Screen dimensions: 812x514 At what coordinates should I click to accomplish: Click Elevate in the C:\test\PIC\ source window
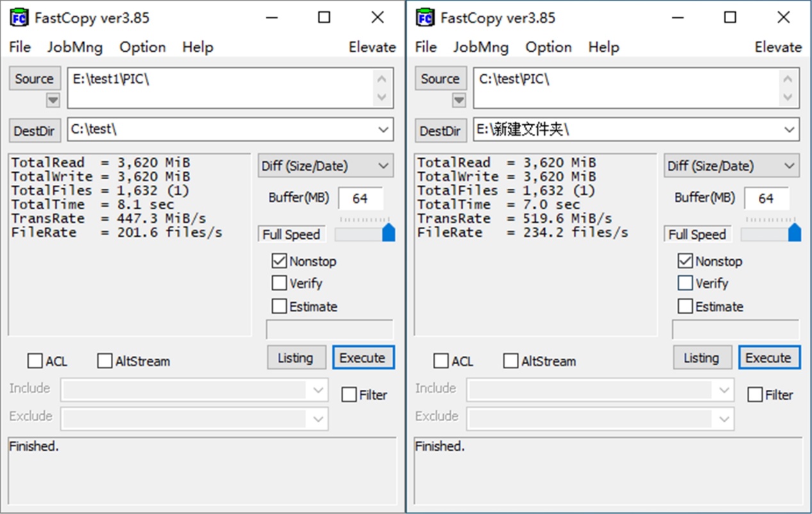[x=778, y=47]
